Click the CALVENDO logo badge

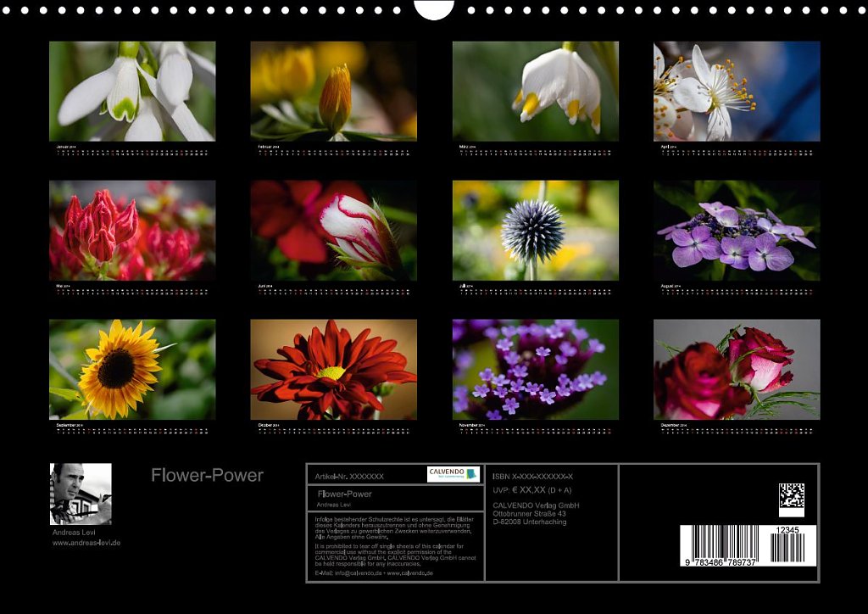pyautogui.click(x=453, y=474)
